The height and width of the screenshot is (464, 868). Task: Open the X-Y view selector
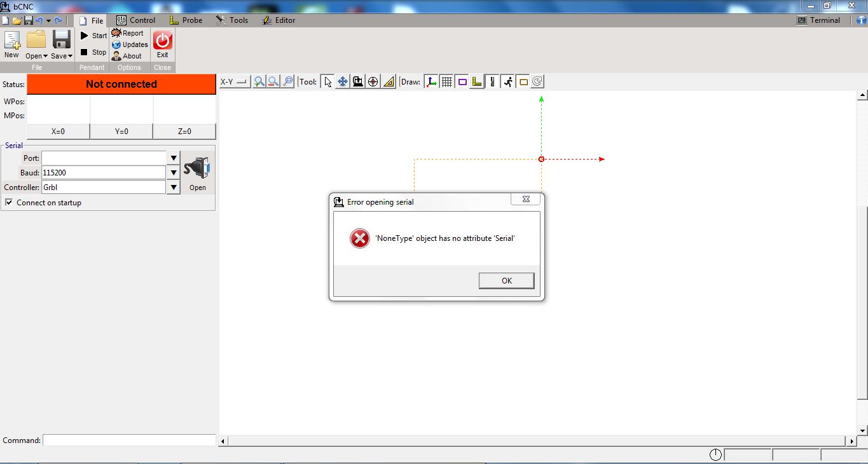[x=235, y=81]
